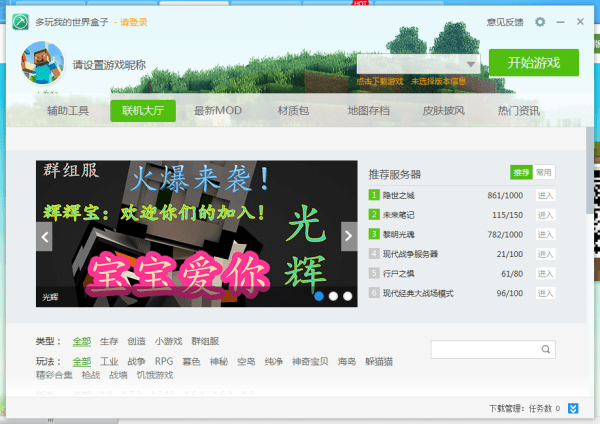
Task: Click the 请登录 login link
Action: click(x=134, y=22)
